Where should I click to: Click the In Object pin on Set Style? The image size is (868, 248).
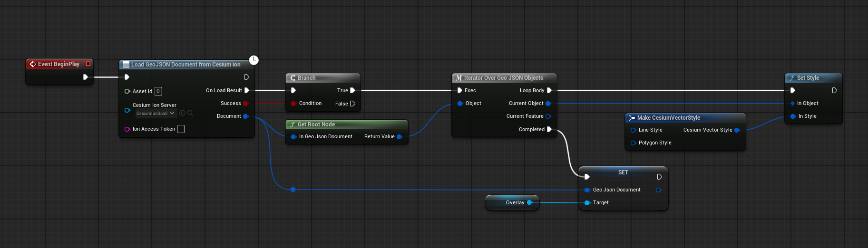tap(792, 103)
